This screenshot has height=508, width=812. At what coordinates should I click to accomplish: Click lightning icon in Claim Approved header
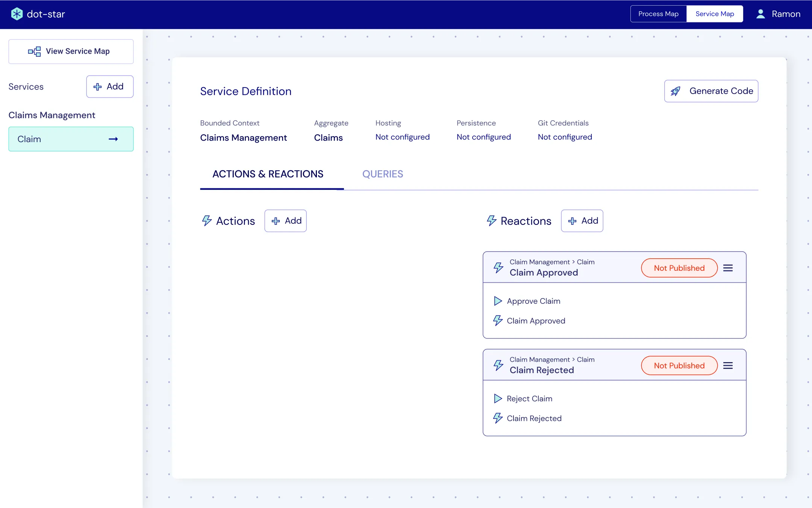pyautogui.click(x=498, y=267)
